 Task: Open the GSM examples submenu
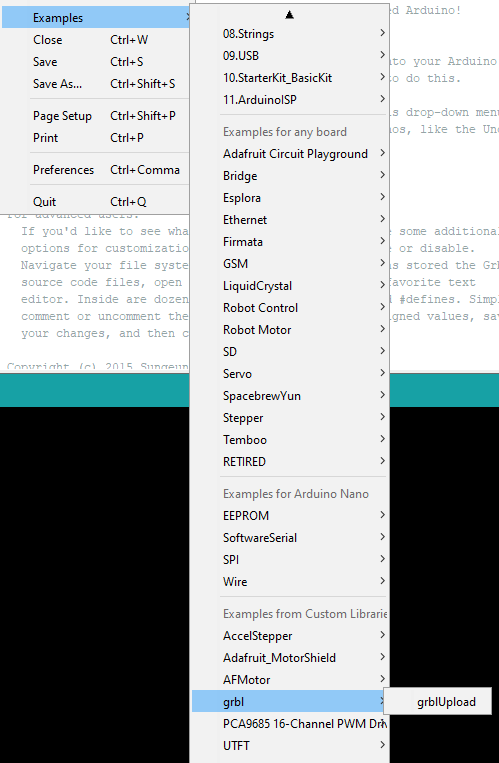pyautogui.click(x=290, y=264)
